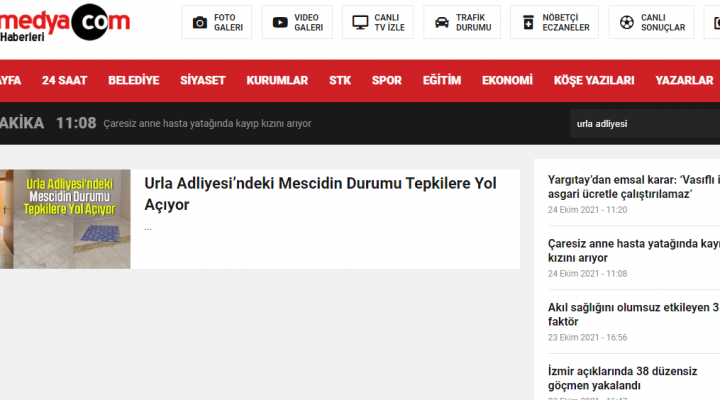
Task: Click the camera icon for Foto Galeri
Action: [x=200, y=22]
